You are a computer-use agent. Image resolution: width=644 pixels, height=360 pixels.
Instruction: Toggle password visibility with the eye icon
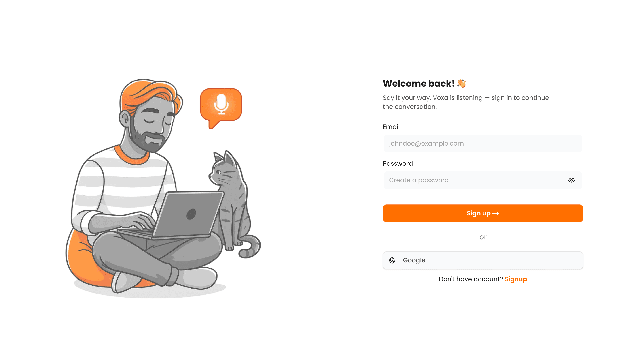pos(571,180)
